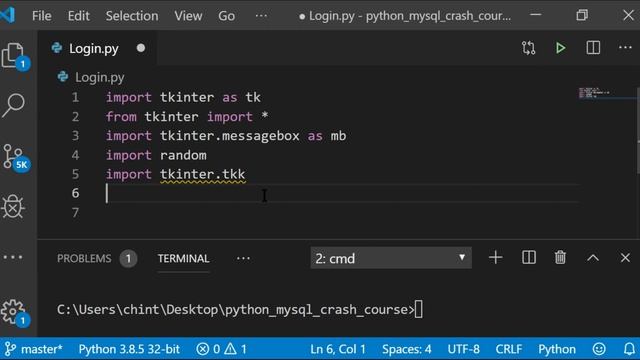Viewport: 640px width, 360px height.
Task: Open the Source Control view
Action: [15, 158]
